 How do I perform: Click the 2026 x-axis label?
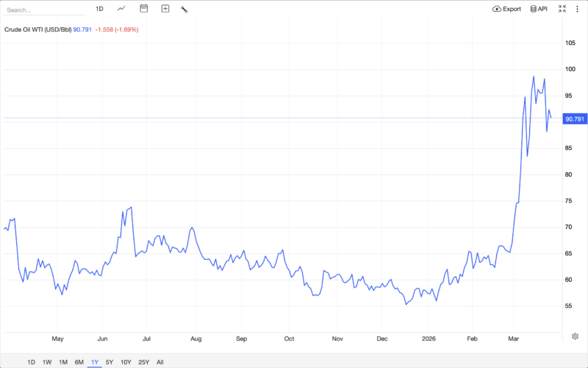click(x=429, y=339)
